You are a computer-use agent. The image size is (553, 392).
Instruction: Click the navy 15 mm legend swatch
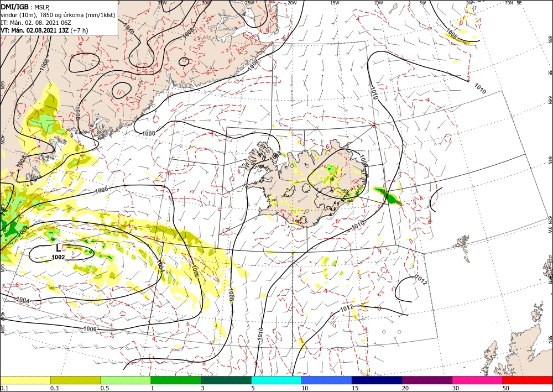tap(377, 380)
